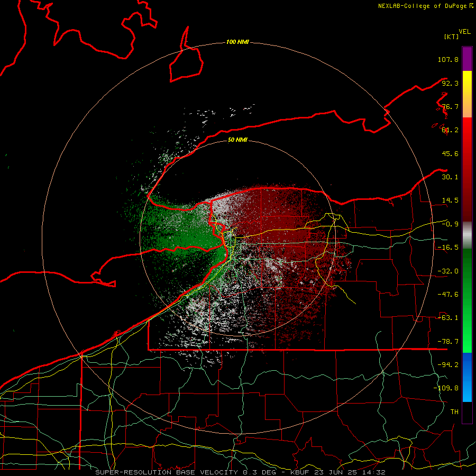This screenshot has width=476, height=476.
Task: Select the 100 NMI range ring label
Action: point(237,42)
